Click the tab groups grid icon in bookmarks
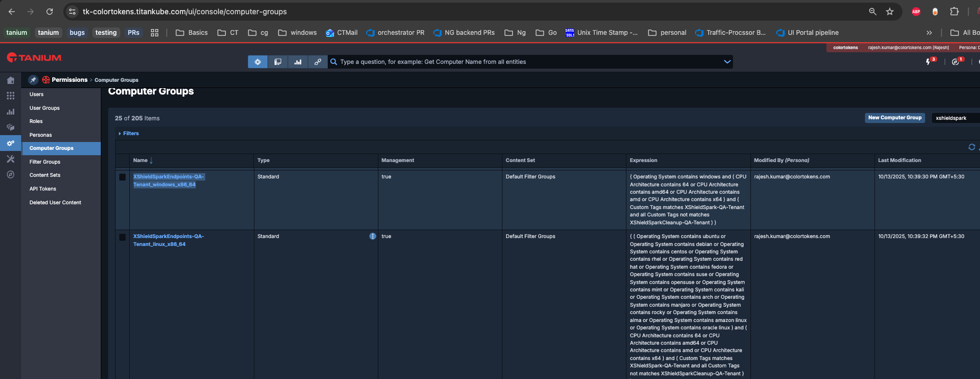Image resolution: width=980 pixels, height=379 pixels. pos(155,33)
